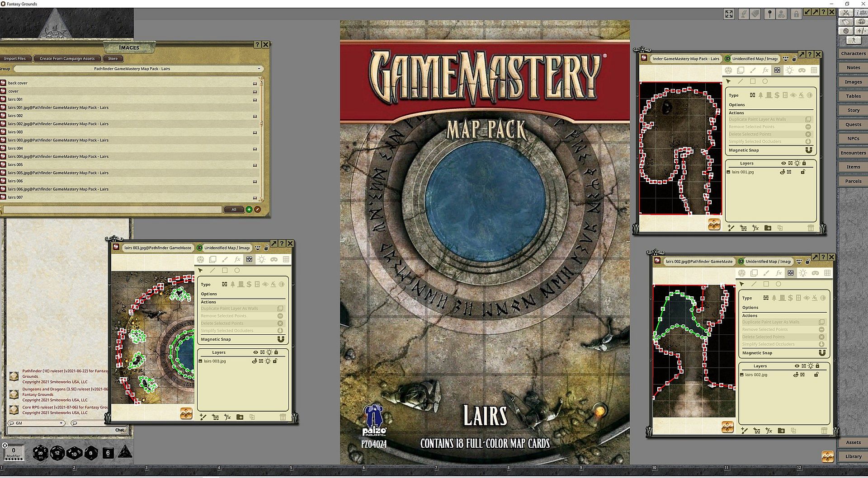The width and height of the screenshot is (868, 478).
Task: Click the share bomb icon in lairs 002 title bar
Action: pos(807,261)
